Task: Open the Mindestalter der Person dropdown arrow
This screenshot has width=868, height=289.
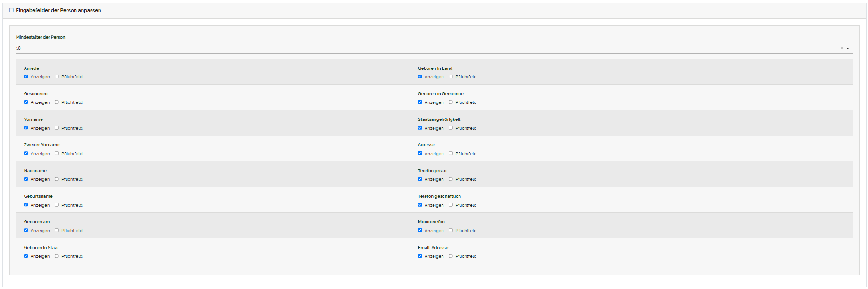Action: [848, 48]
